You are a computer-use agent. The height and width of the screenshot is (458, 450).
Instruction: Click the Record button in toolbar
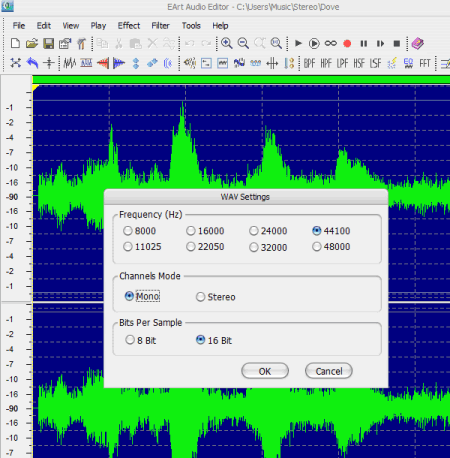pyautogui.click(x=347, y=44)
